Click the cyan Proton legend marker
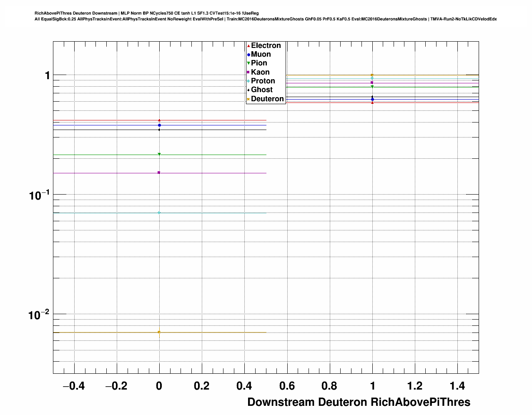Screen dimensions: 532x415 coord(248,81)
